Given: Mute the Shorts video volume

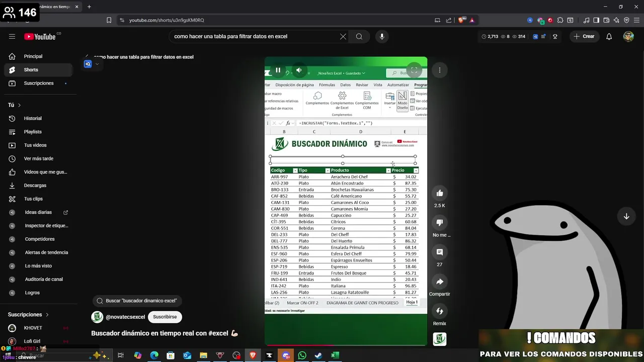Looking at the screenshot, I should (x=299, y=70).
